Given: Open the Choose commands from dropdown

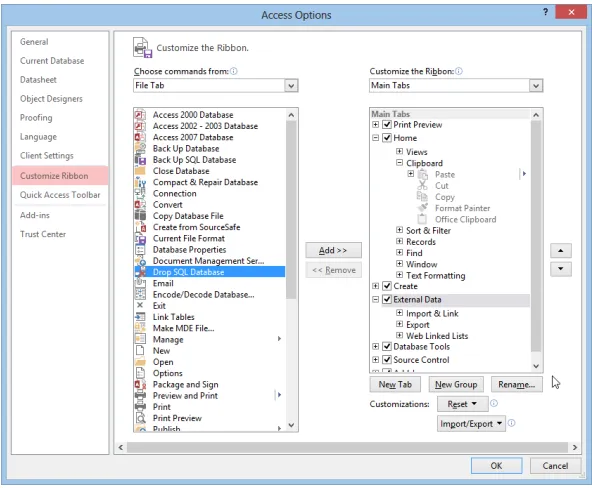Looking at the screenshot, I should point(291,86).
